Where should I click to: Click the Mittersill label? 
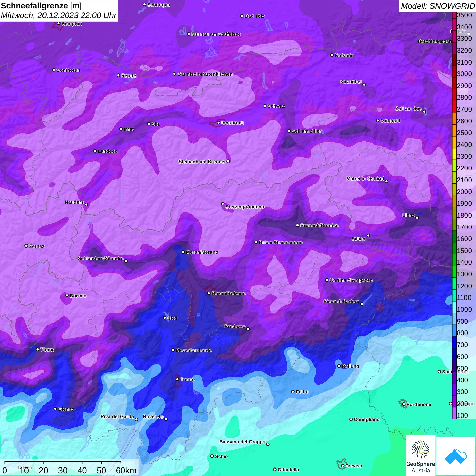390,121
